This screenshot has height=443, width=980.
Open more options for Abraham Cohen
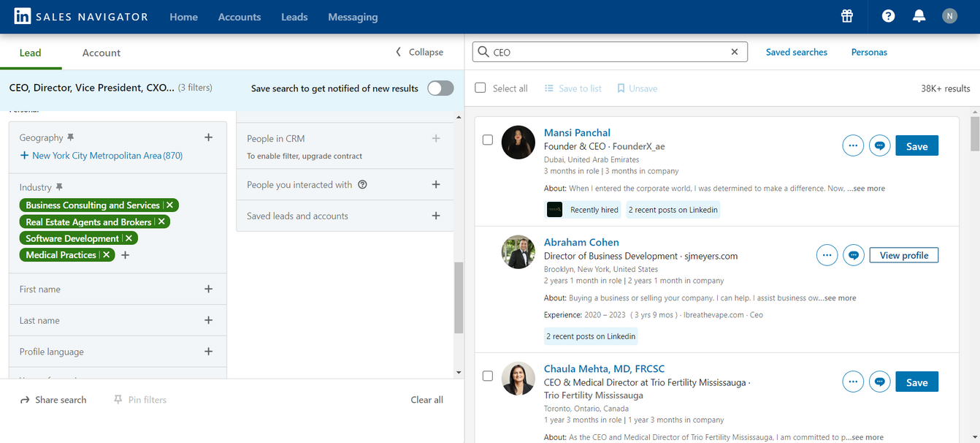(x=827, y=255)
